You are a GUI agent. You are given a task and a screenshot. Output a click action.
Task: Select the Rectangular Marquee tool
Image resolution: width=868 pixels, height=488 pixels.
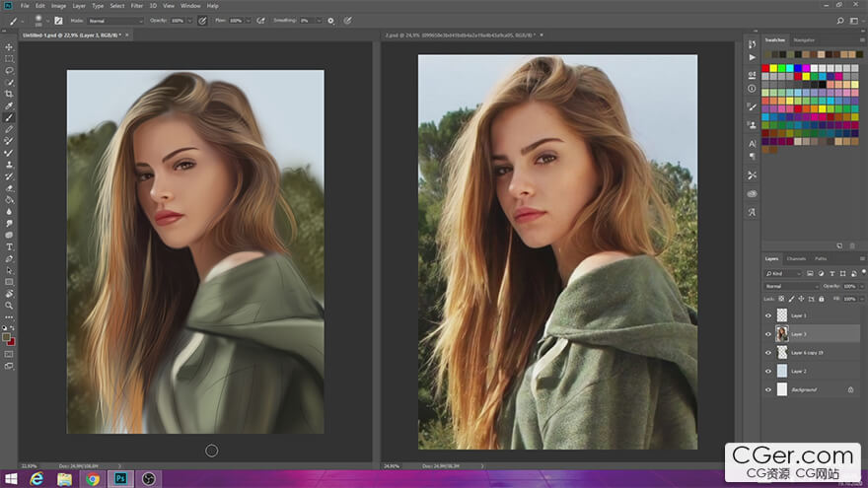9,58
